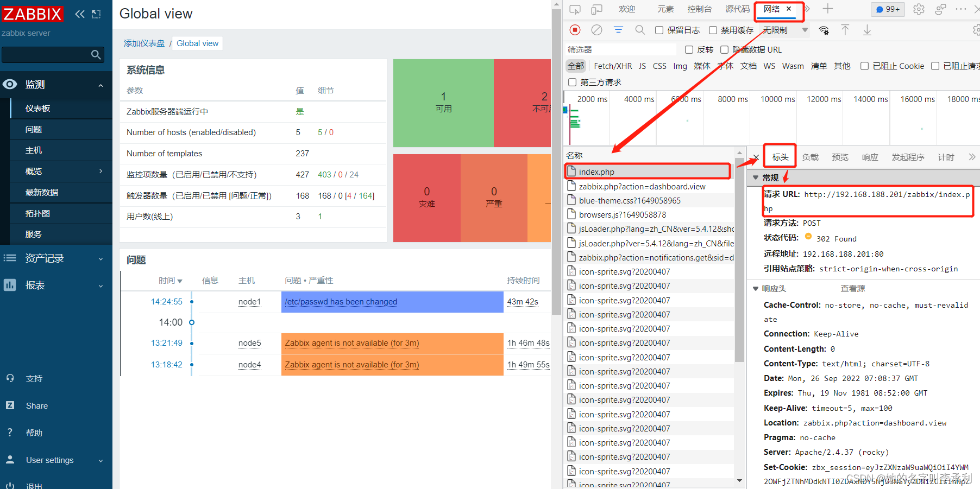Expand the 资产记录 sidebar section
This screenshot has width=980, height=489.
(100, 259)
